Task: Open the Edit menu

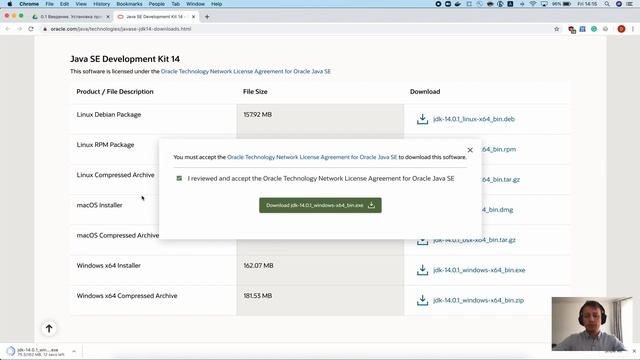Action: (64, 4)
